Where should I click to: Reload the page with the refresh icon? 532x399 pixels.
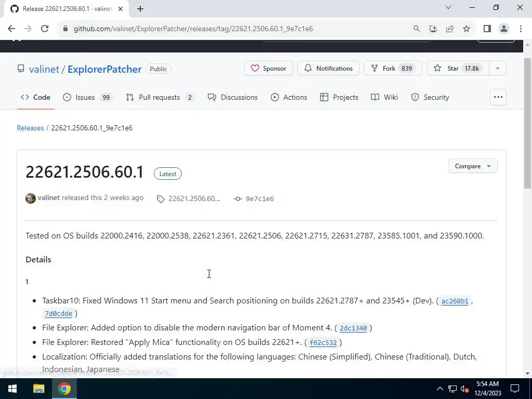45,29
